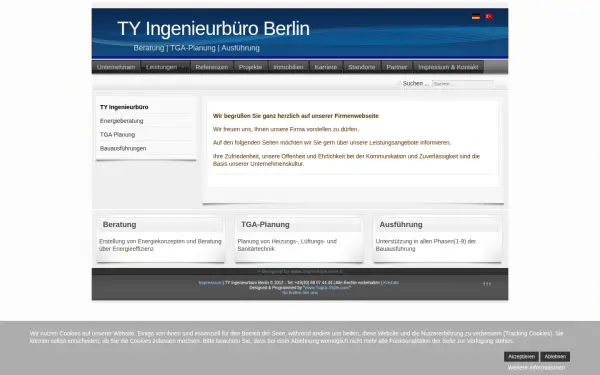Open the Standorte menu item
600x375 pixels.
(362, 67)
